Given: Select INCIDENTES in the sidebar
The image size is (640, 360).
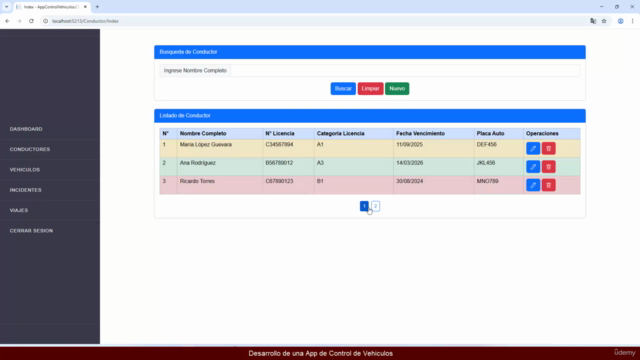Looking at the screenshot, I should click(25, 190).
